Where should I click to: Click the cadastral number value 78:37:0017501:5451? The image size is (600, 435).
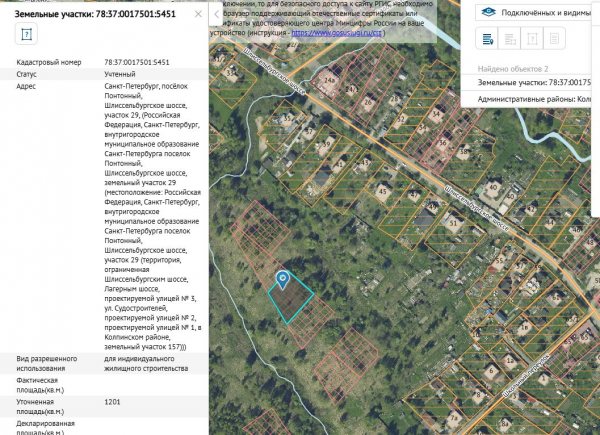141,62
